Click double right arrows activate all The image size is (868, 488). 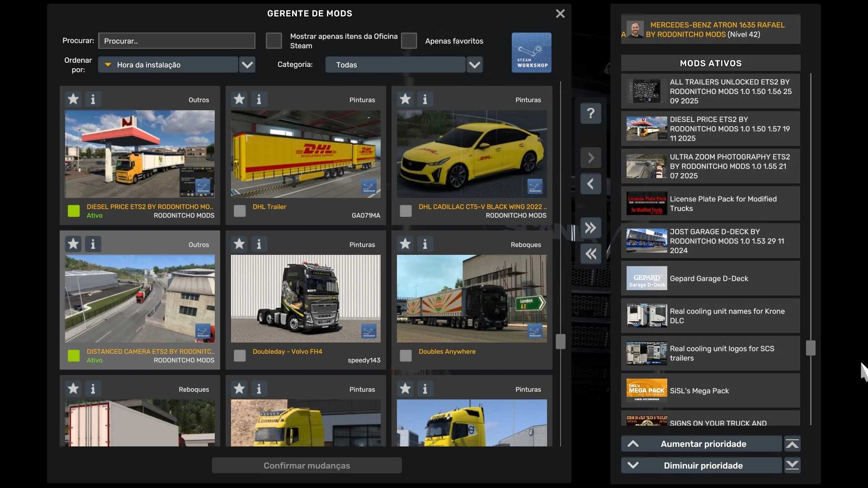(590, 228)
